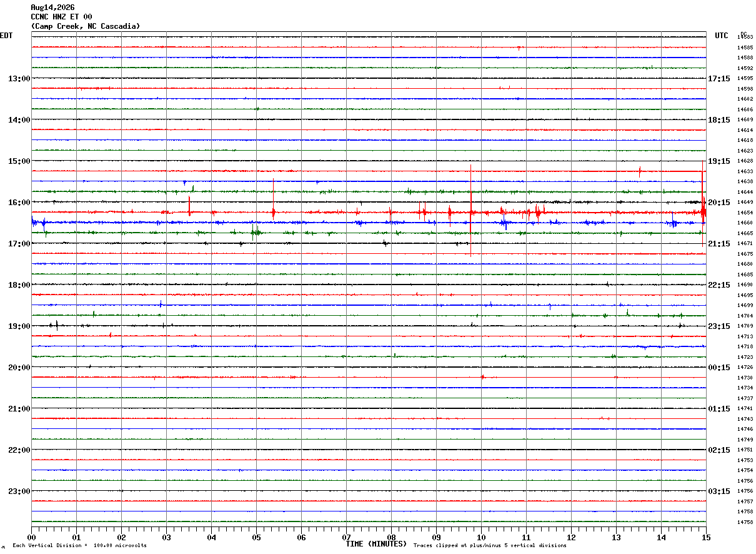Click the 17:15 UTC time label
756x554 pixels.
[719, 79]
